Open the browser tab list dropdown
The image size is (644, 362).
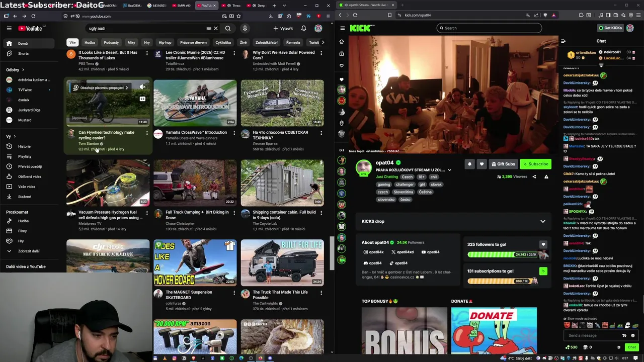point(284,6)
